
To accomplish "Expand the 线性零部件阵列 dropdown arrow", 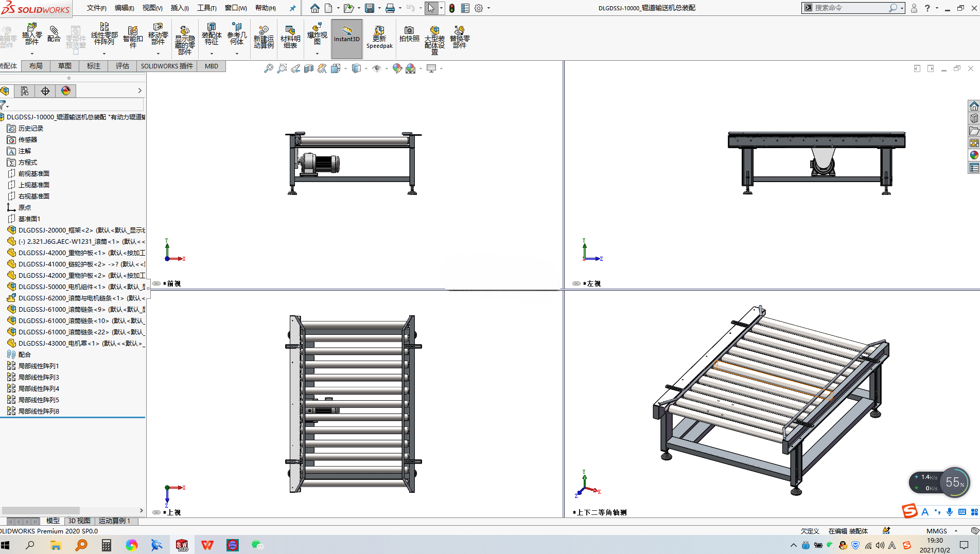I will point(104,53).
